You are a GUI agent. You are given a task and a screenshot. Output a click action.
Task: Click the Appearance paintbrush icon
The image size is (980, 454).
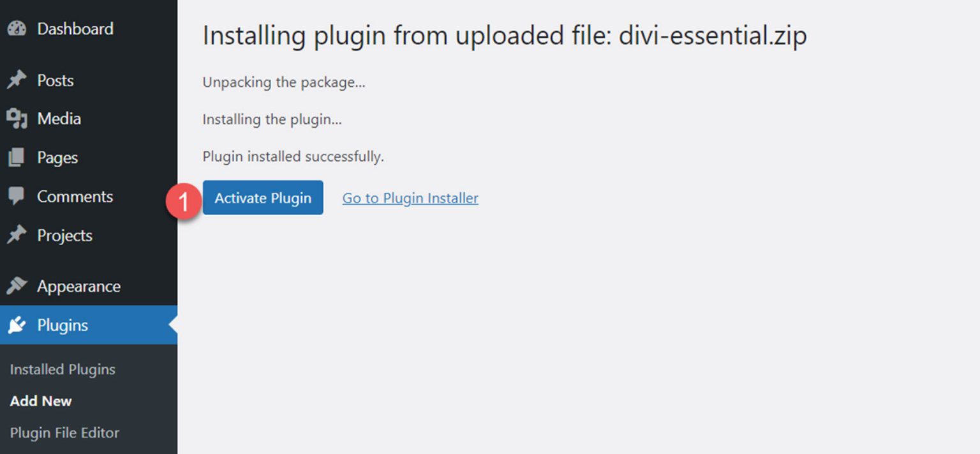(x=17, y=285)
